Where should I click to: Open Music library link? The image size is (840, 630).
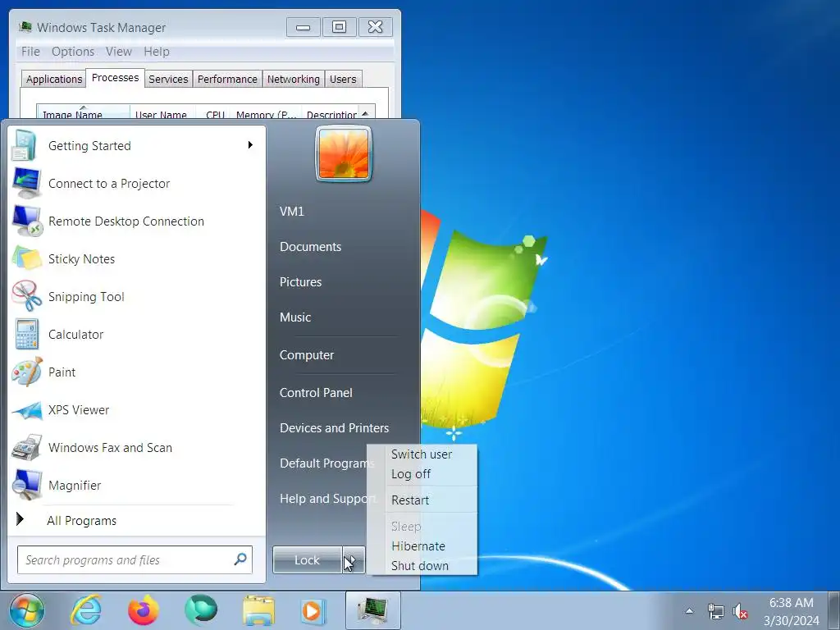tap(295, 317)
